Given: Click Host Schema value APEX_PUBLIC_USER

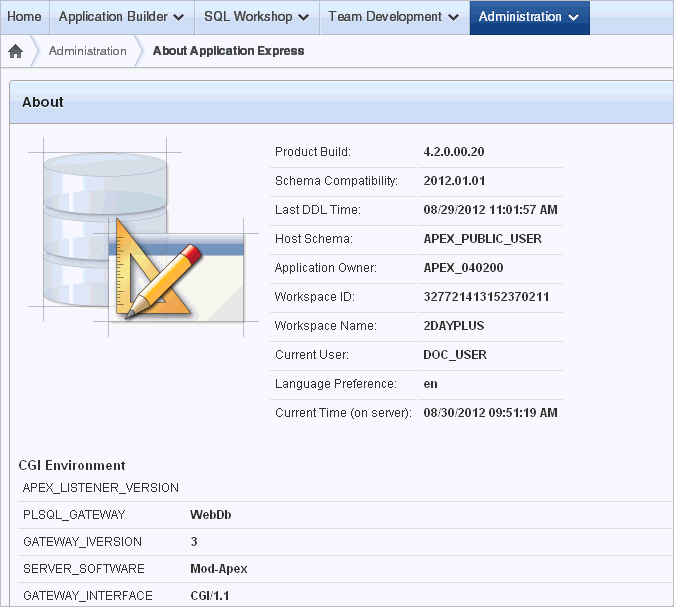Looking at the screenshot, I should tap(483, 239).
